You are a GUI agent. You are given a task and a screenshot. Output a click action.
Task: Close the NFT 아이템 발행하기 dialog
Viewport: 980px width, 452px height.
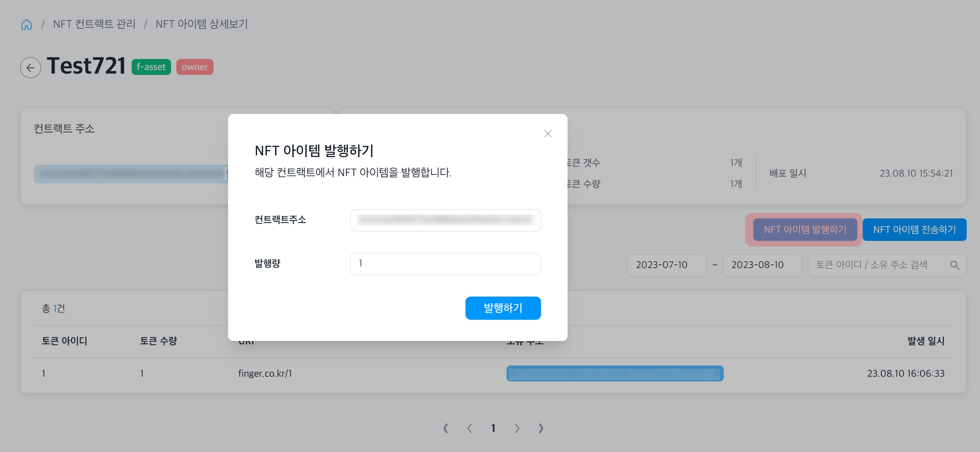[x=547, y=134]
